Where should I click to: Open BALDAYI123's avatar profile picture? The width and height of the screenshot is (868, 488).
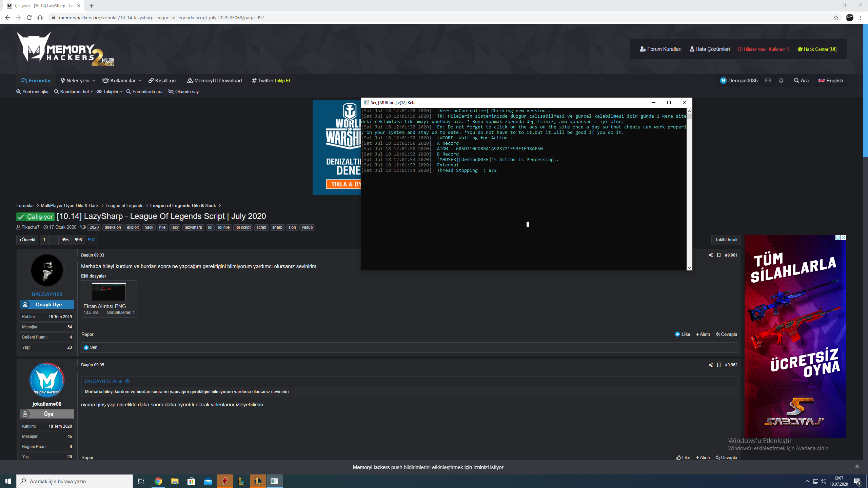tap(47, 270)
